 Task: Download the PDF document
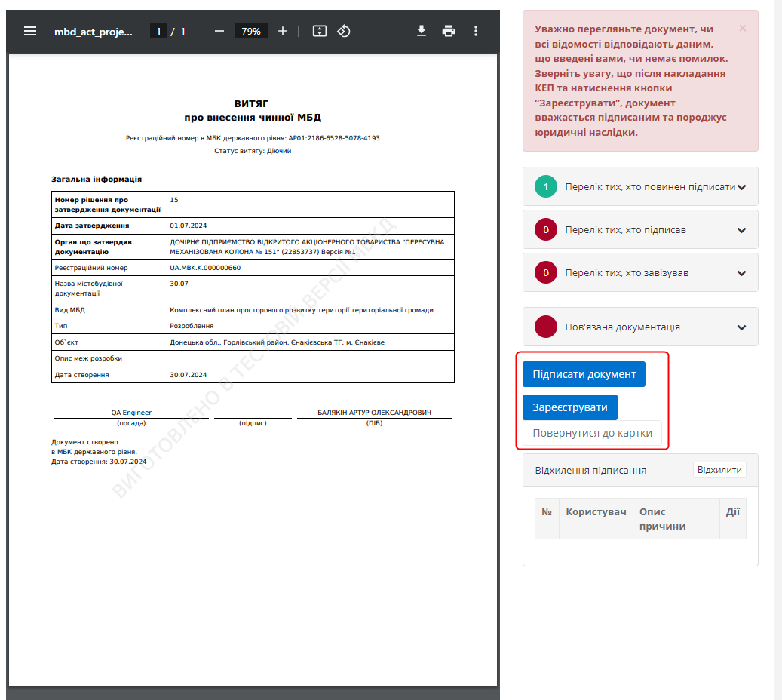(422, 31)
